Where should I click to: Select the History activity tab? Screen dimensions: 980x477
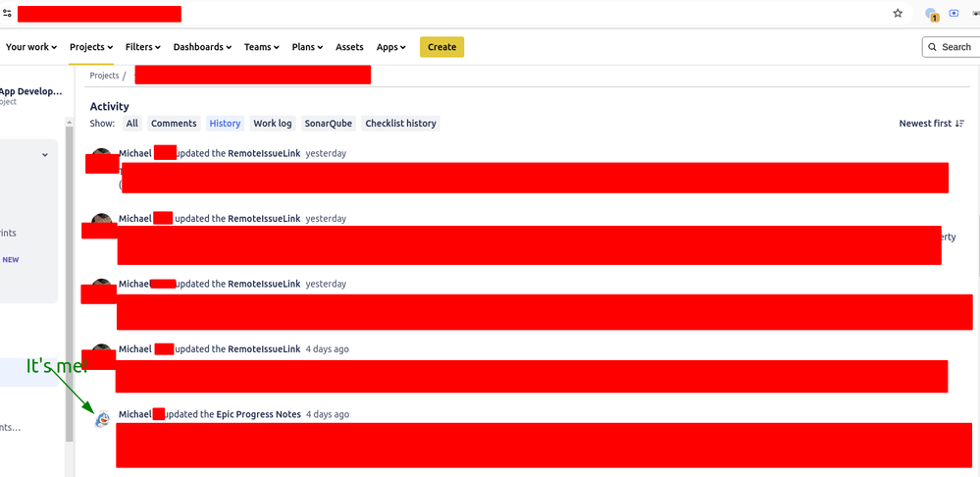(225, 124)
